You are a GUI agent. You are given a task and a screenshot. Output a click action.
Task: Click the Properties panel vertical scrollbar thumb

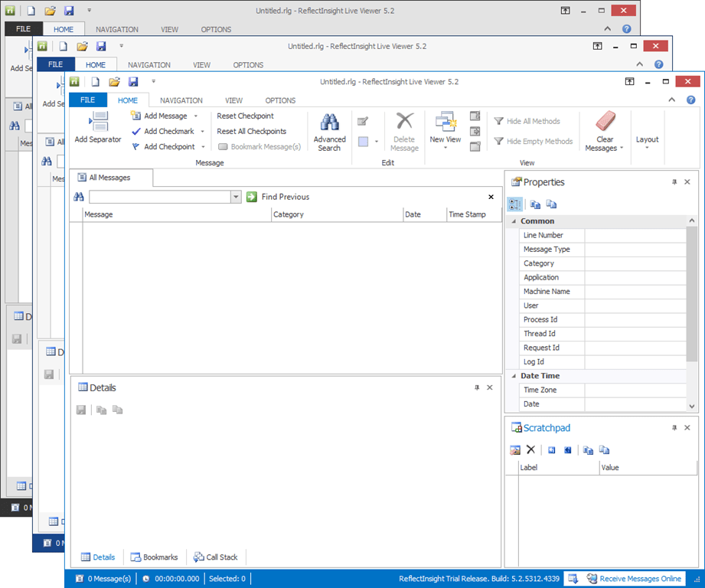(x=691, y=295)
